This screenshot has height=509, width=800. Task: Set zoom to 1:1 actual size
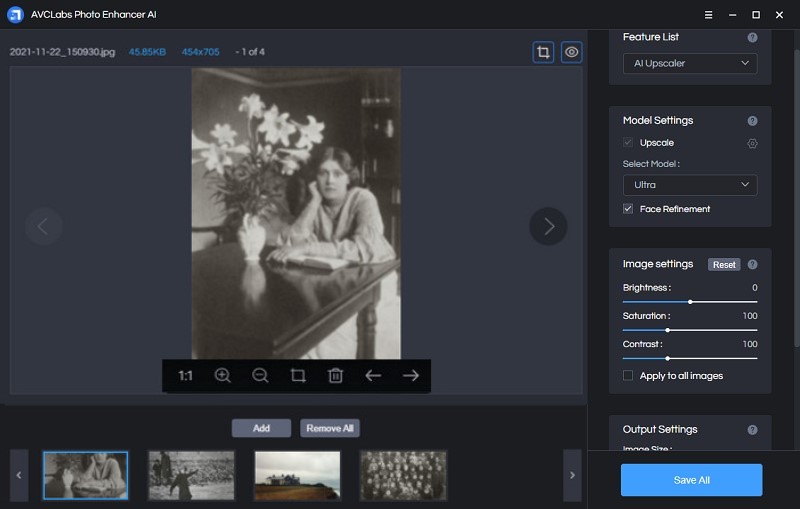185,376
